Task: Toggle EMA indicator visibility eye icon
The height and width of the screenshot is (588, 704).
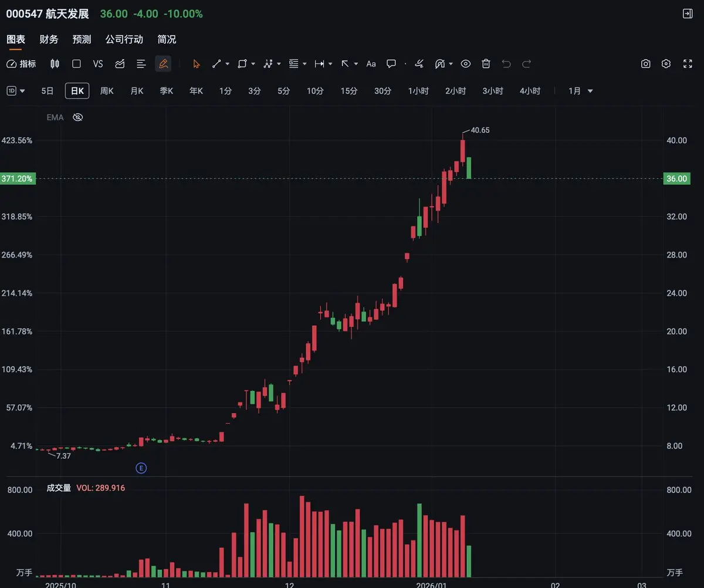Action: pyautogui.click(x=78, y=117)
